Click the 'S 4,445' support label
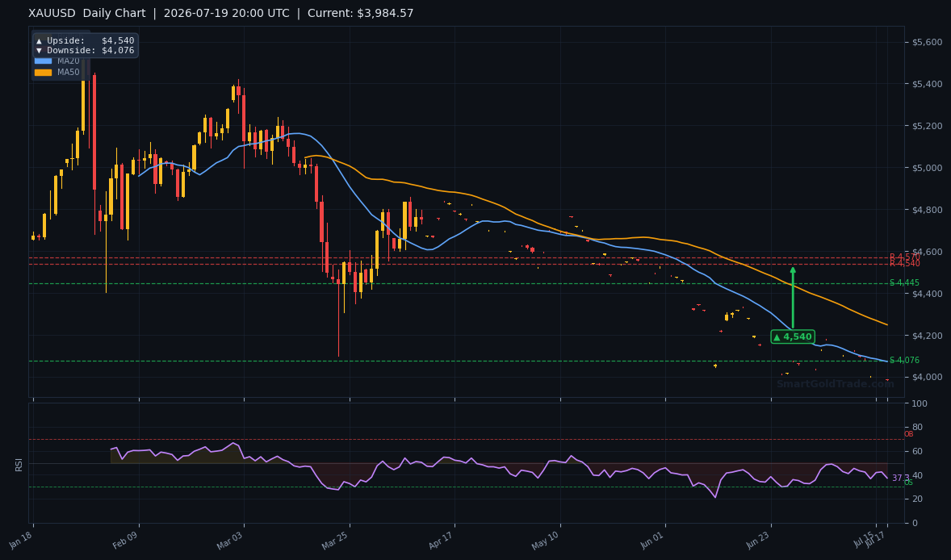The width and height of the screenshot is (951, 560). click(904, 283)
